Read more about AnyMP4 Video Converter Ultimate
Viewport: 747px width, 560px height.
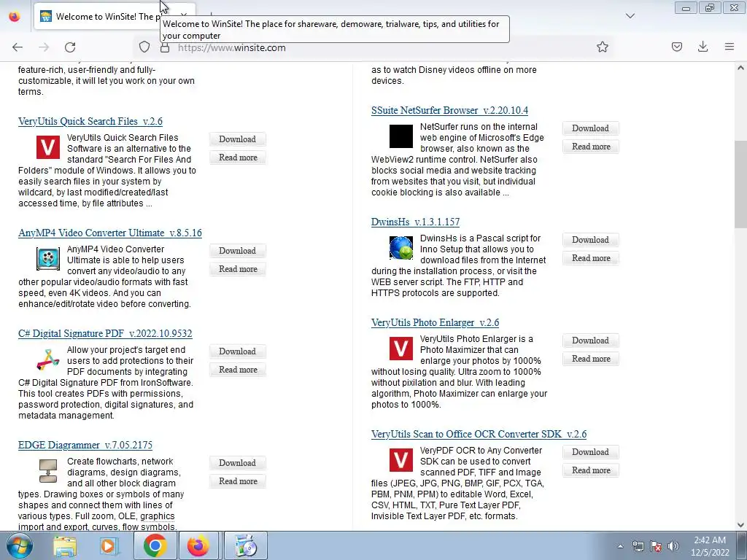tap(238, 268)
